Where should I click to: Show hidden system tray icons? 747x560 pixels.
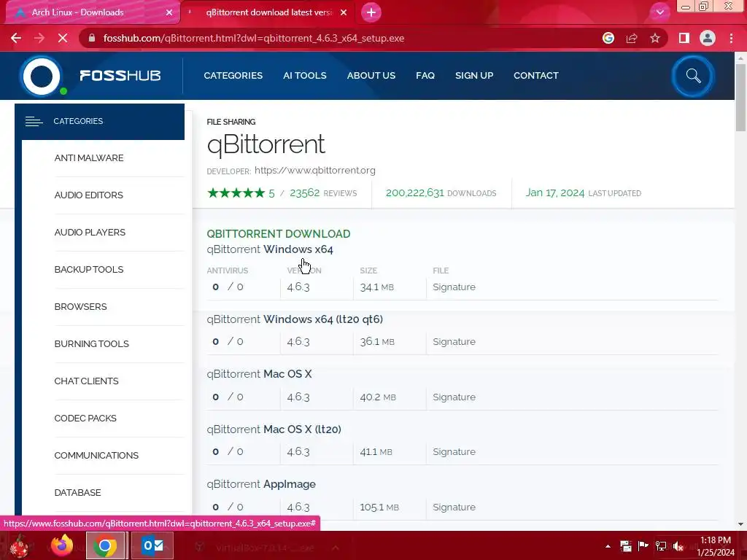[608, 546]
